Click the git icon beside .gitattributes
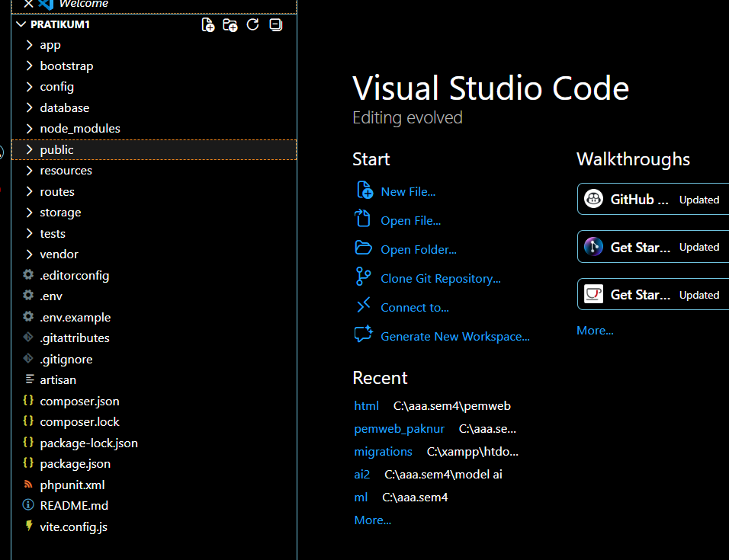Image resolution: width=729 pixels, height=560 pixels. click(x=28, y=337)
